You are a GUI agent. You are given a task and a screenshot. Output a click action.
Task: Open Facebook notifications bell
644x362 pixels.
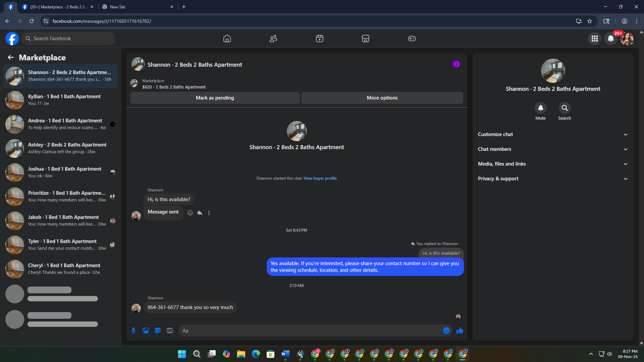coord(611,39)
